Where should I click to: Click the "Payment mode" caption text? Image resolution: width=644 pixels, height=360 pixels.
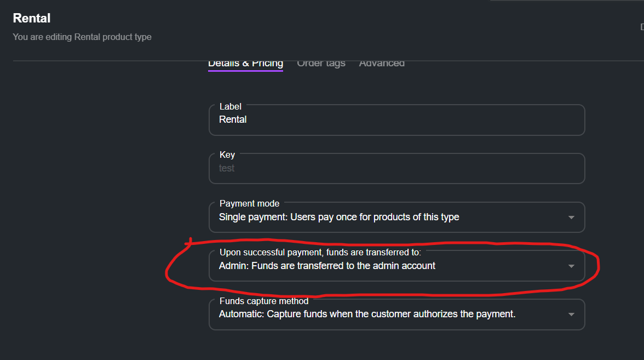pyautogui.click(x=249, y=204)
